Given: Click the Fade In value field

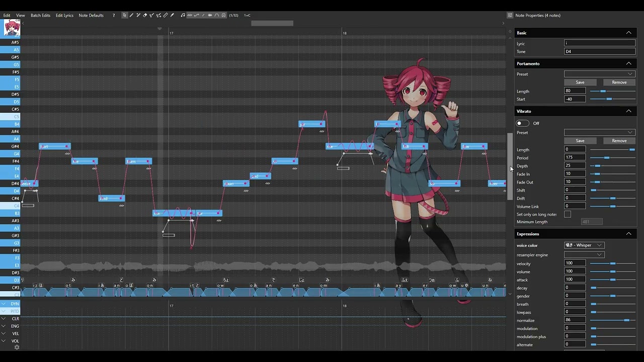Looking at the screenshot, I should (x=575, y=174).
